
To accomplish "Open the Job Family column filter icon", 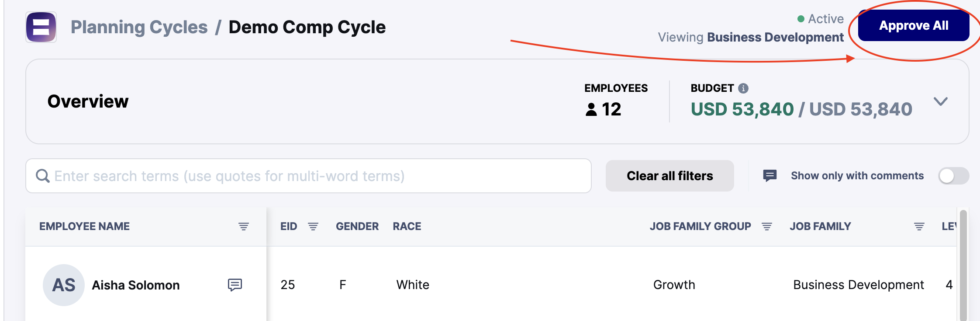I will (919, 226).
